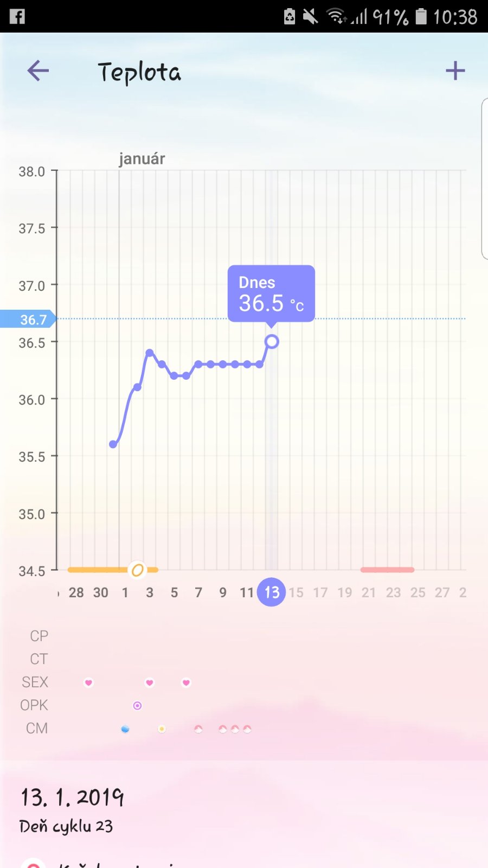Tap the blue drop icon in CM row
Image resolution: width=488 pixels, height=868 pixels.
tap(125, 729)
